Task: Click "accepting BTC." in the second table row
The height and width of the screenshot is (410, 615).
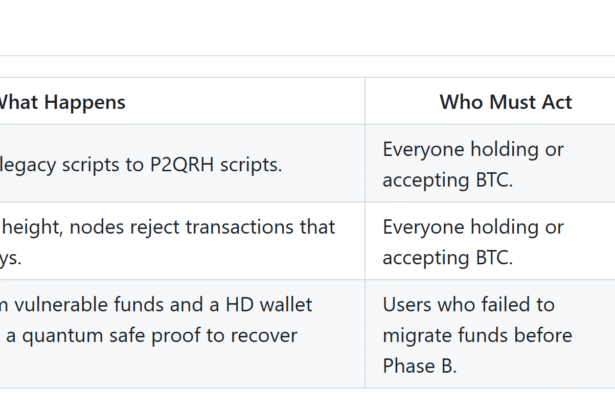Action: 450,256
